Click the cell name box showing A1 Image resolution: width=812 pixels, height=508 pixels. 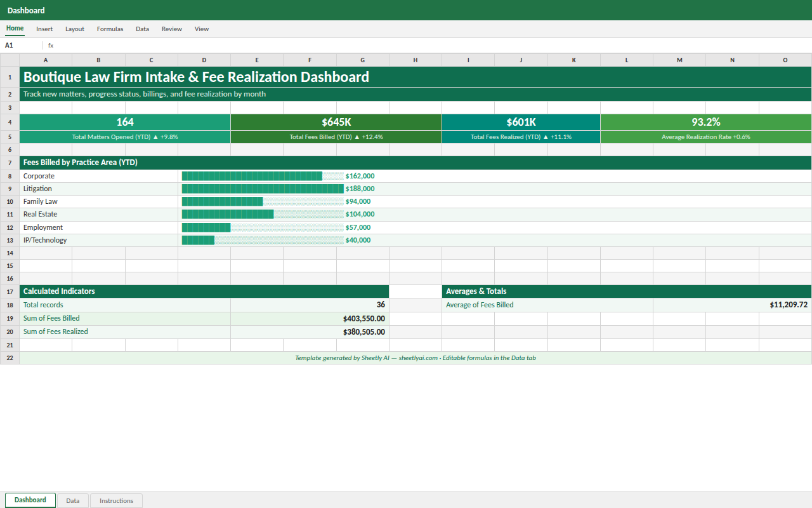[22, 45]
